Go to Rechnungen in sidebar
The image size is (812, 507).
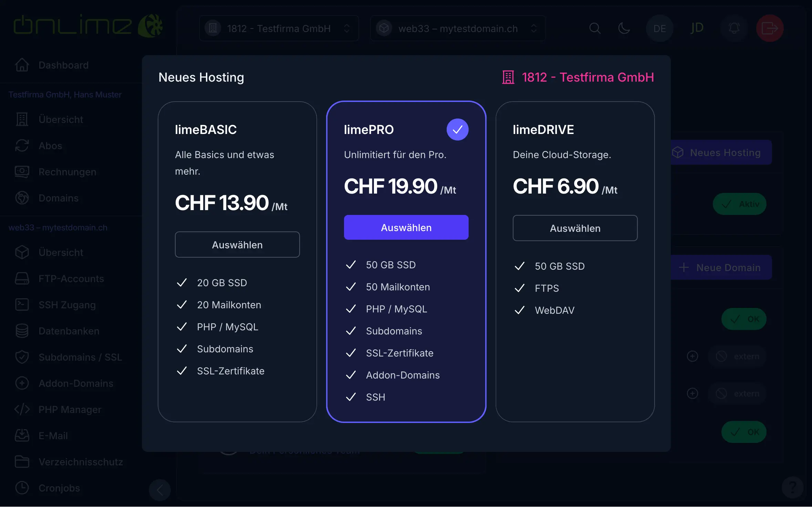pos(67,172)
